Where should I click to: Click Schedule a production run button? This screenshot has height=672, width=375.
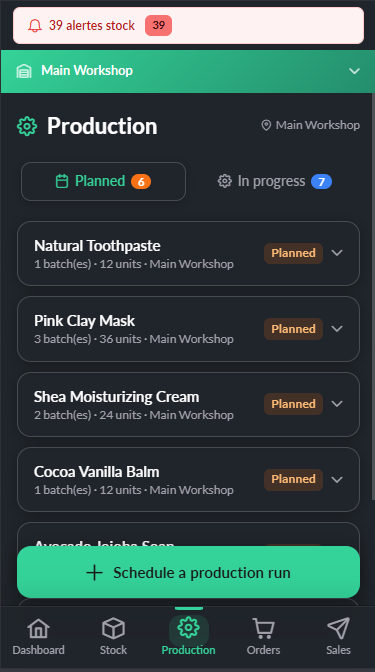pos(188,572)
